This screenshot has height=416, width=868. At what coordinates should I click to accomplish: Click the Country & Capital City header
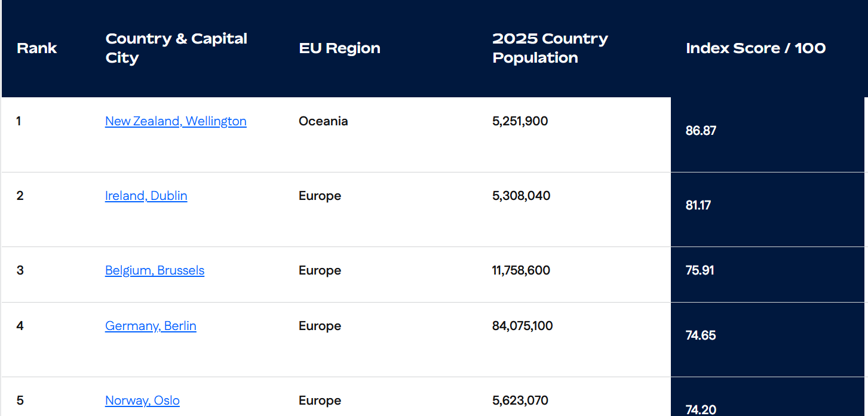[x=176, y=48]
